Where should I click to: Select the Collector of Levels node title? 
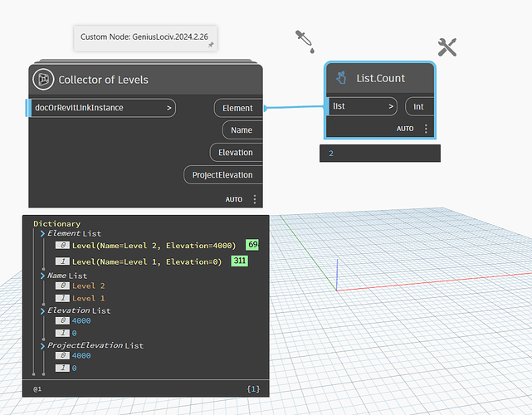tap(103, 80)
